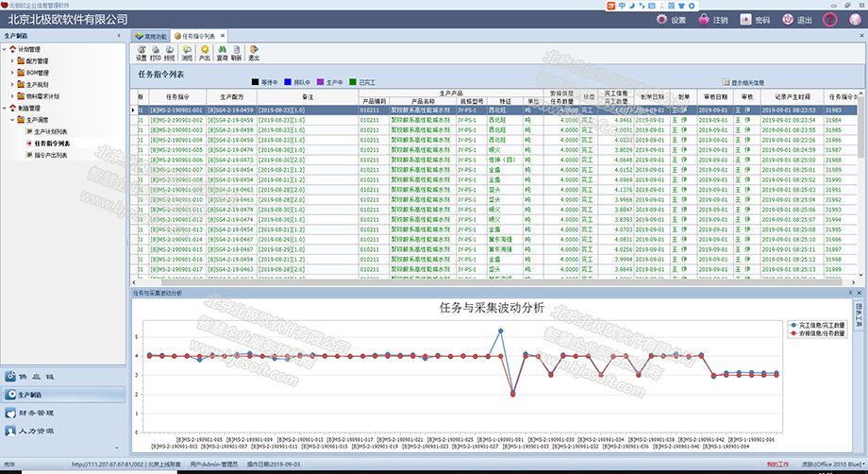This screenshot has width=868, height=474.
Task: Open the 密码 password option in header
Action: click(755, 20)
